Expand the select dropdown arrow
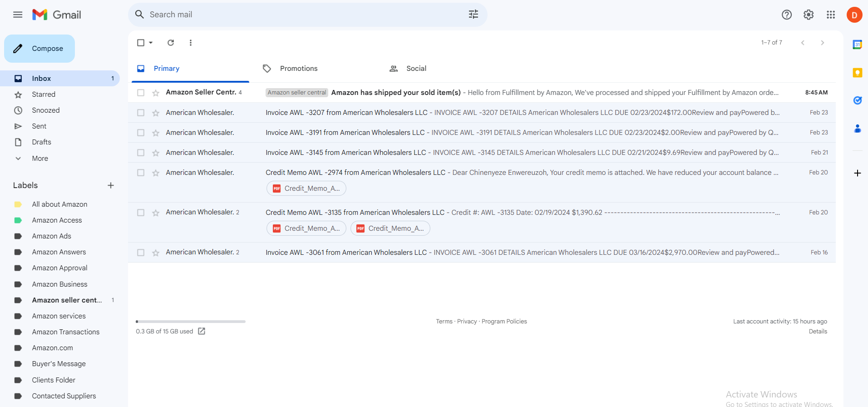 tap(151, 43)
